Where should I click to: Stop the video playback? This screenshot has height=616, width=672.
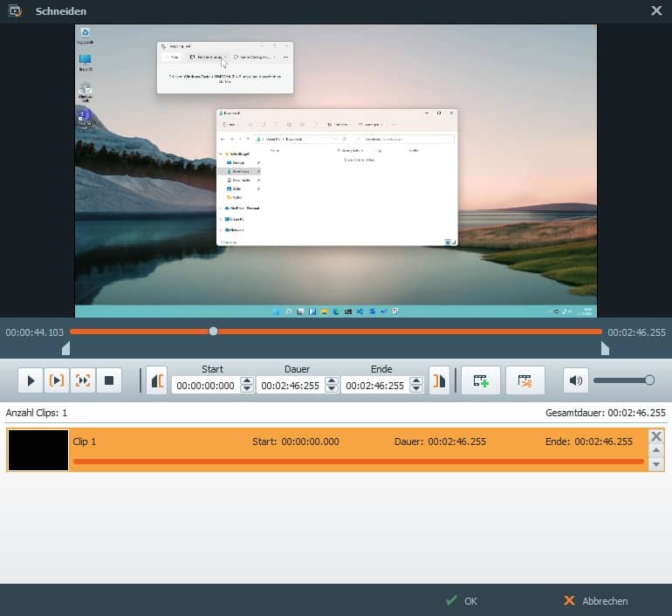[x=109, y=380]
